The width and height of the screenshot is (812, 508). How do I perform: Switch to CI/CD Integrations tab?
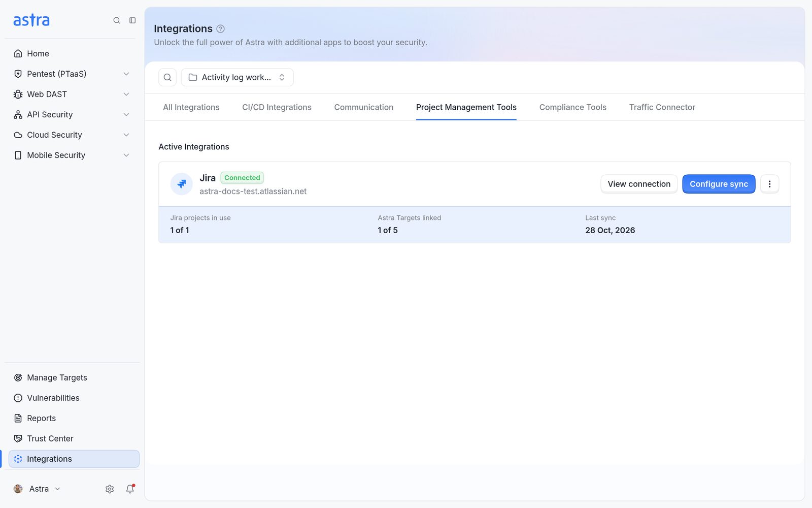point(277,107)
